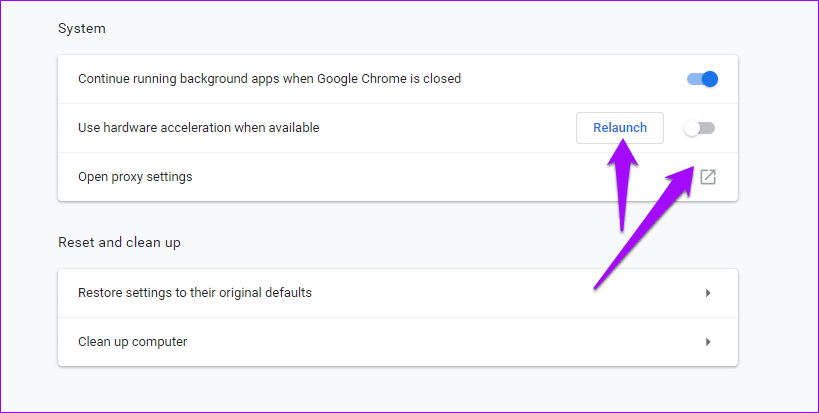Open the "Clean up computer" entry
Viewport: 819px width, 413px height.
(133, 342)
